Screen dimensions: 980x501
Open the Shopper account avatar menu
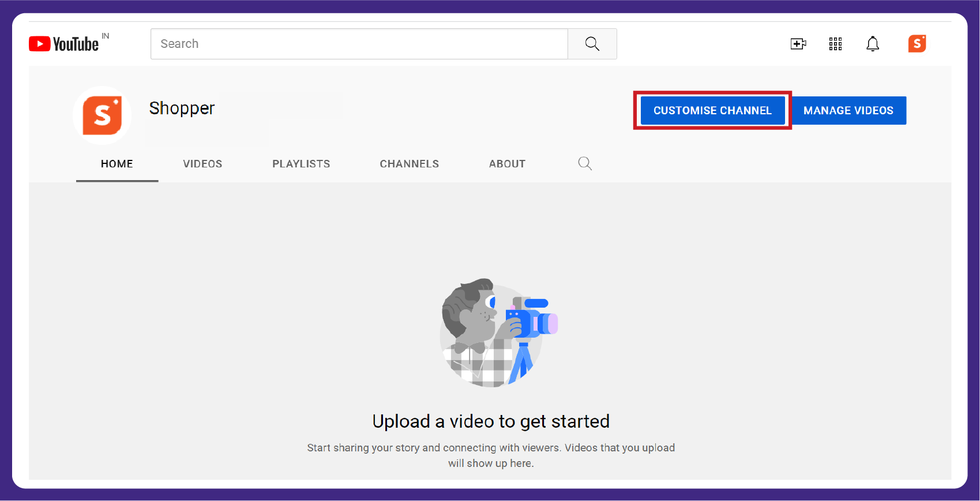pyautogui.click(x=917, y=44)
